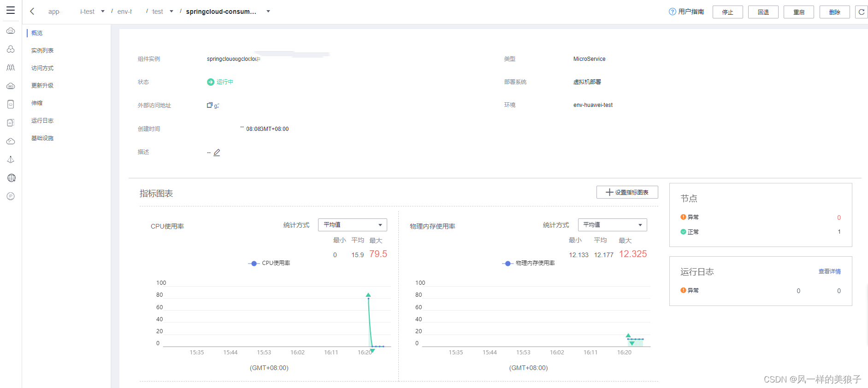Click the 停止 button
Viewport: 868px width, 388px height.
728,12
